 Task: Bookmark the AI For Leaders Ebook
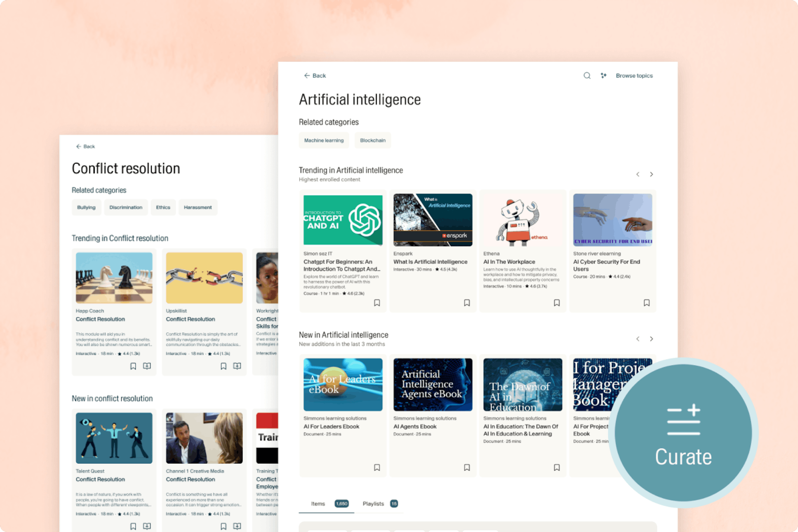pyautogui.click(x=377, y=468)
